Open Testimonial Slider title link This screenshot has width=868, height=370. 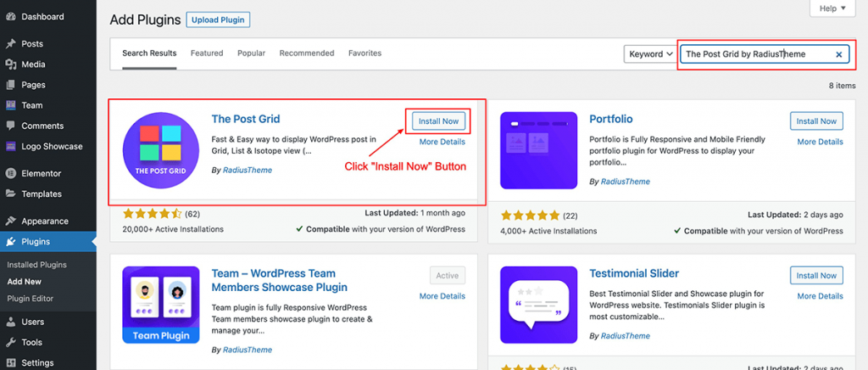coord(634,273)
